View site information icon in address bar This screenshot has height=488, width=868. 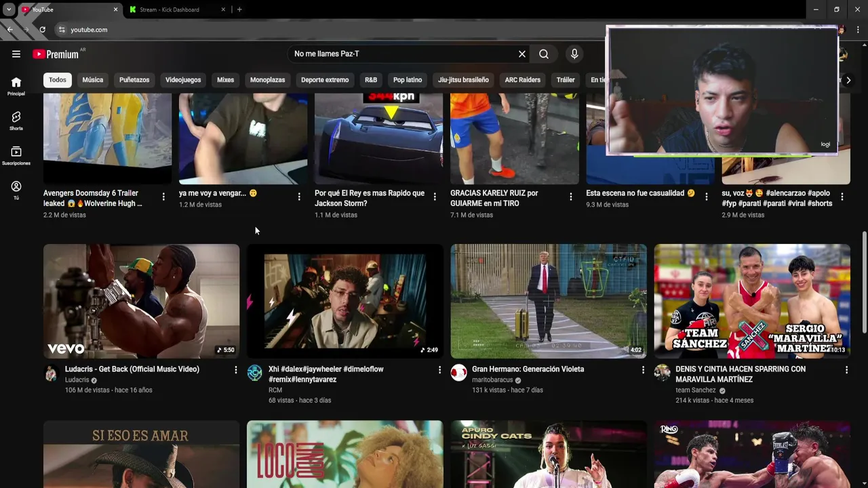62,30
